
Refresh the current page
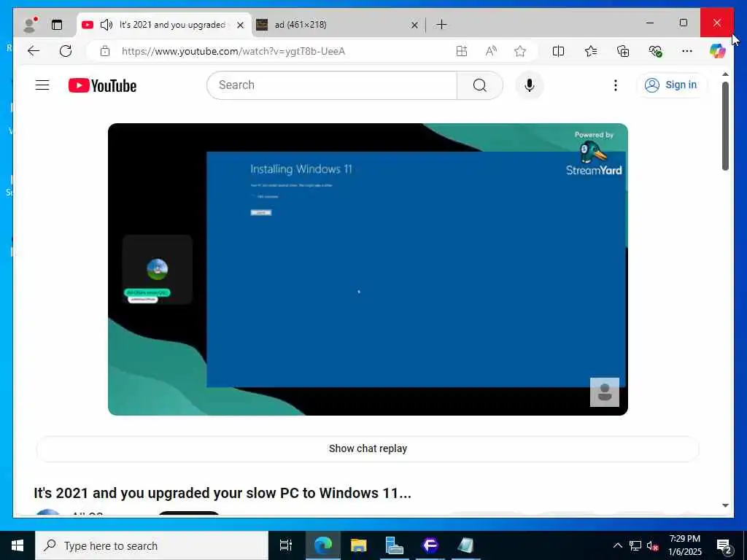[x=66, y=51]
